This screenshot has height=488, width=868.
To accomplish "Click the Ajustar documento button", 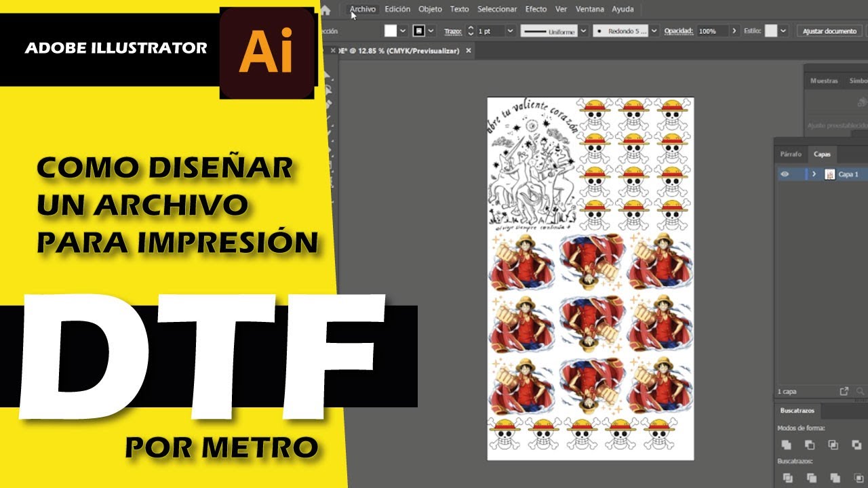I will point(830,31).
